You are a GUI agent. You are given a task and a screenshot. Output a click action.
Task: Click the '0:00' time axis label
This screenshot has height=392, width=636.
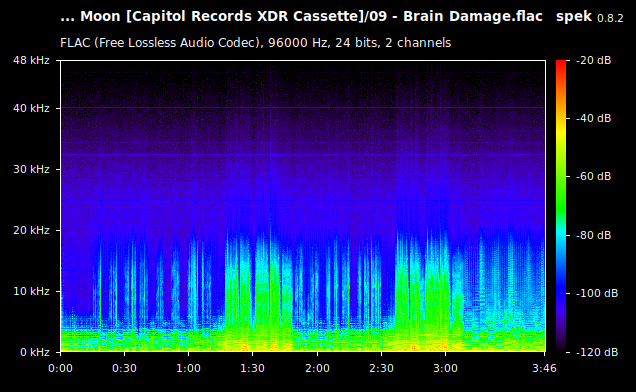tap(60, 368)
